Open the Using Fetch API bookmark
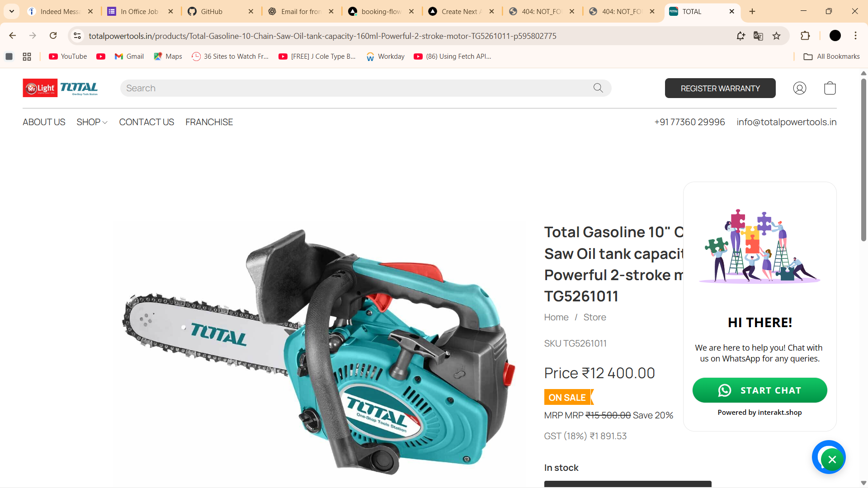The image size is (868, 488). coord(453,56)
